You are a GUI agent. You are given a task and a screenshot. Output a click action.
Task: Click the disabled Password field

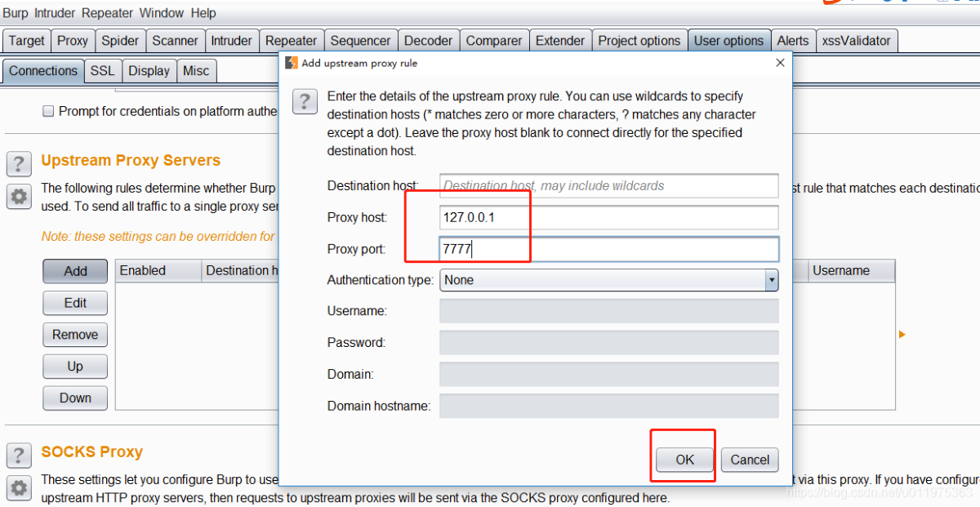click(609, 343)
